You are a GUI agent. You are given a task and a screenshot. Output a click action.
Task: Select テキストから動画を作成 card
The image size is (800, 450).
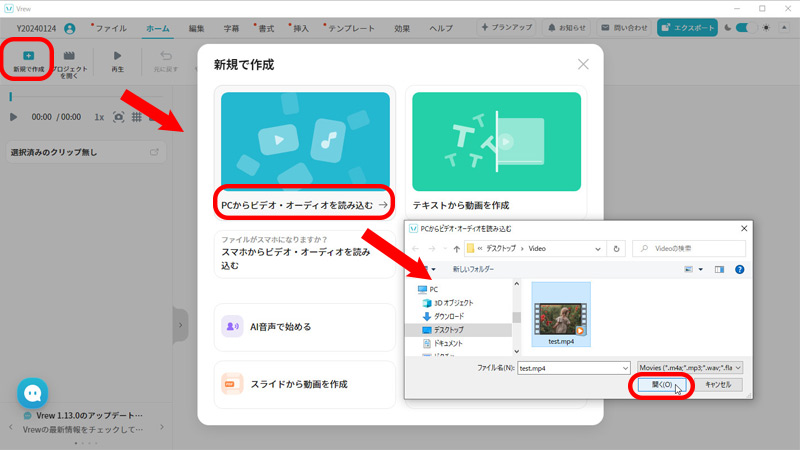click(x=496, y=153)
